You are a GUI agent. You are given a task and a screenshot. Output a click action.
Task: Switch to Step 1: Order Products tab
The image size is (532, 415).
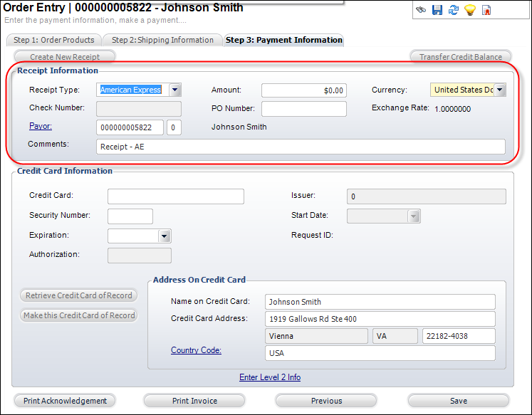(x=54, y=40)
